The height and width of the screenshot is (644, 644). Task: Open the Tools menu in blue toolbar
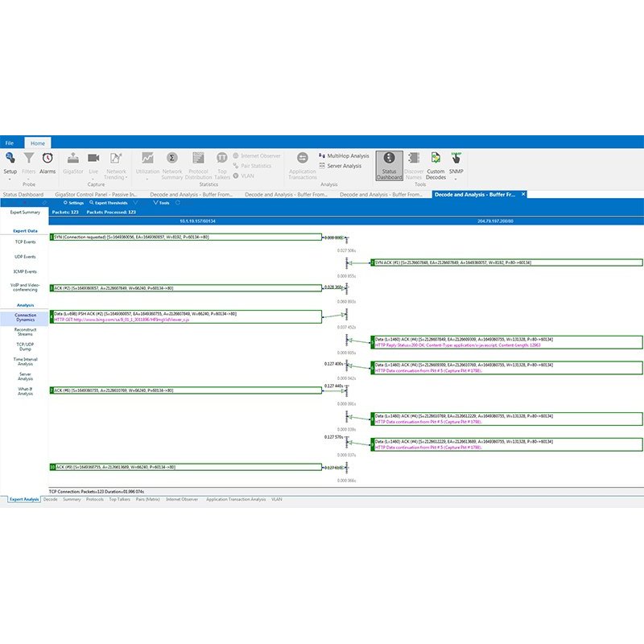tap(161, 203)
